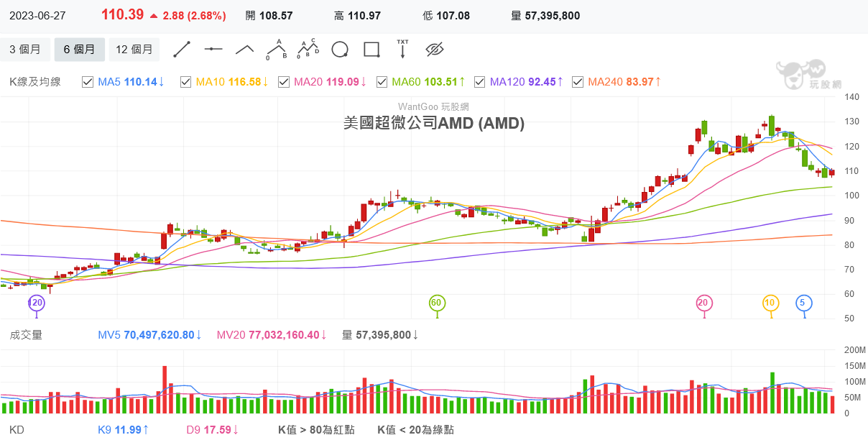
Task: Select the circle drawing tool
Action: click(340, 50)
